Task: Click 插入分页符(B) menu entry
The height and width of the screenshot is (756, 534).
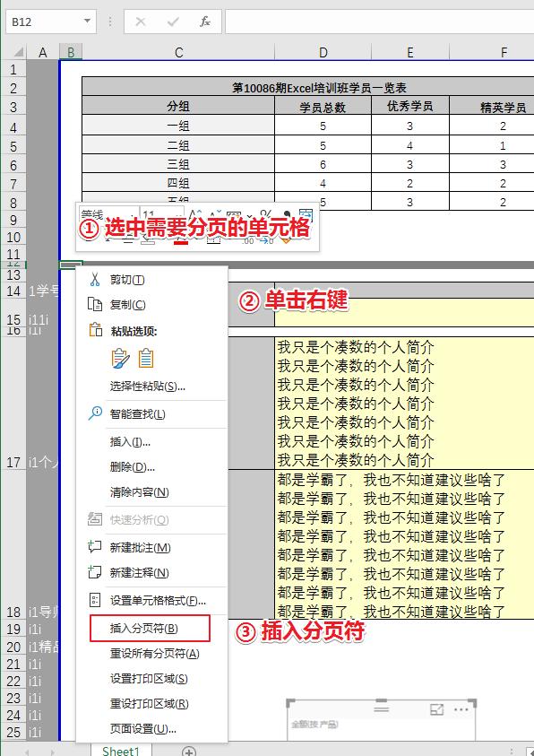Action: tap(150, 629)
